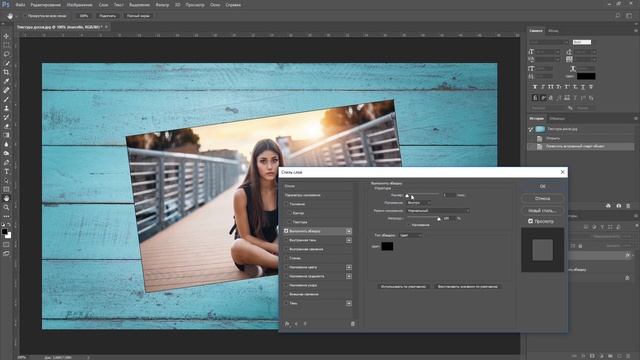
Task: Select the History Brush tool
Action: (6, 117)
